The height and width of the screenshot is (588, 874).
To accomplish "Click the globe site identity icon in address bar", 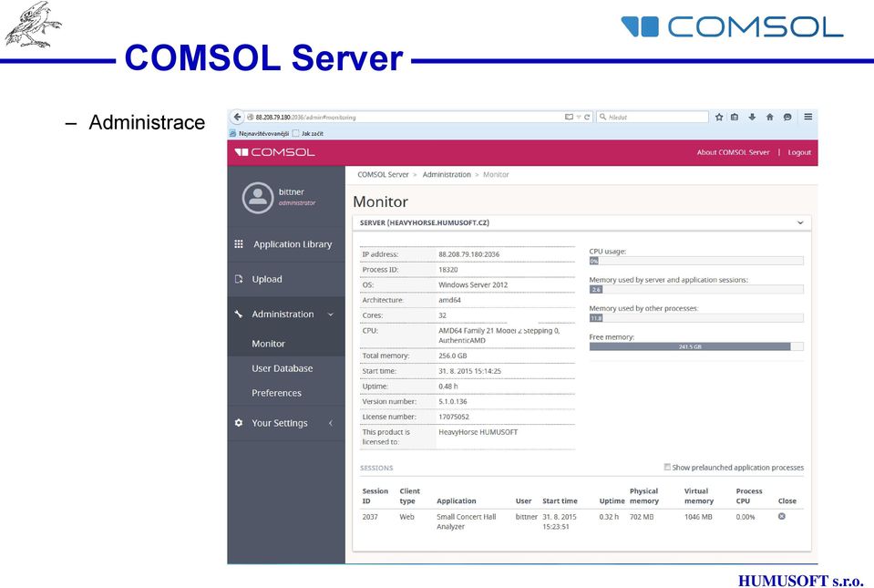I will coord(251,117).
